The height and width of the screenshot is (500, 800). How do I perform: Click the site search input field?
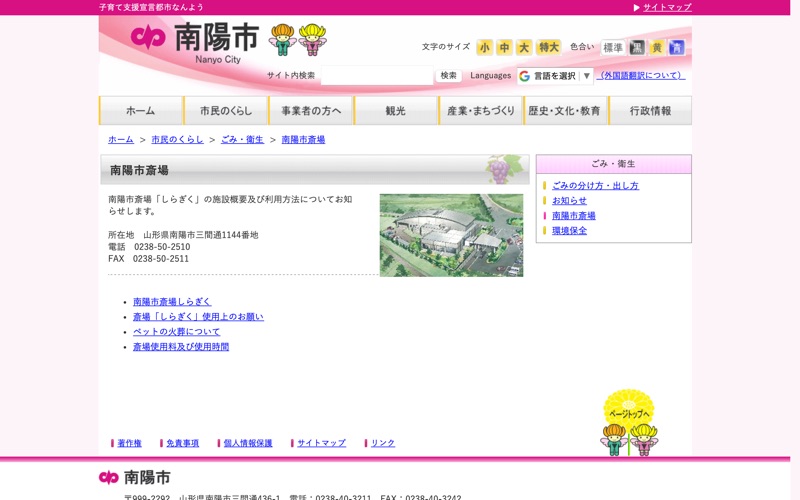tap(377, 76)
